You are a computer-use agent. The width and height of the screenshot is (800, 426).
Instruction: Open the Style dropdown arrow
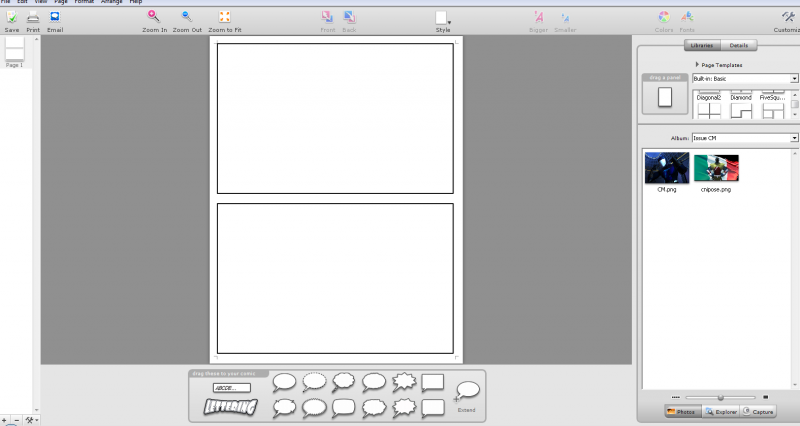pyautogui.click(x=449, y=22)
